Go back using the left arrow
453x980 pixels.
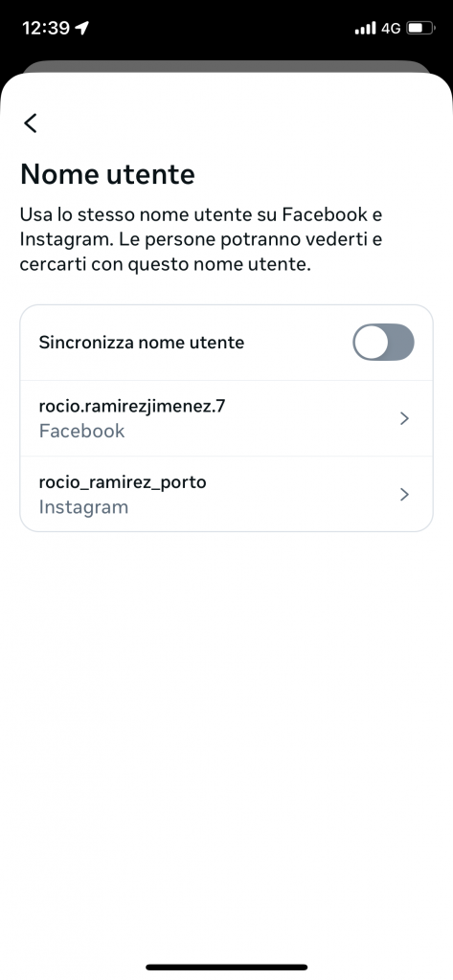31,123
